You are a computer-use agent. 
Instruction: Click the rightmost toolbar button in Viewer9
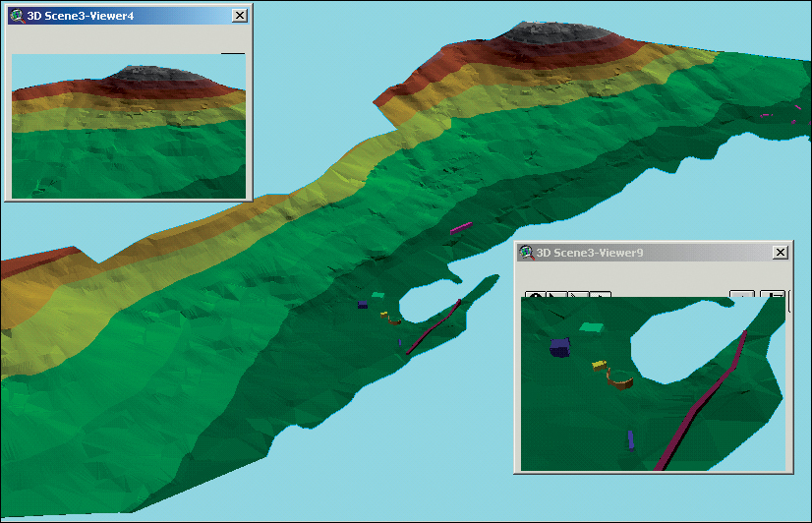[773, 295]
